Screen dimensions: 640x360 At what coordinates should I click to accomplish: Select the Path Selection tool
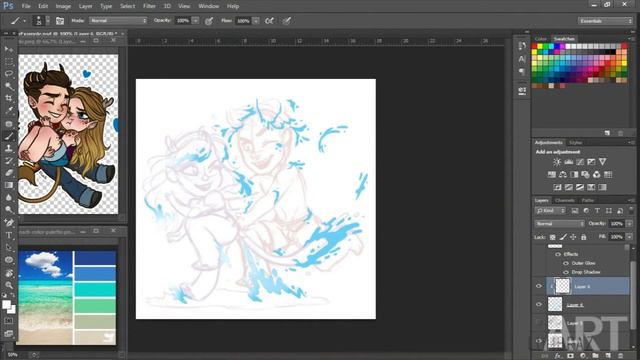9,248
